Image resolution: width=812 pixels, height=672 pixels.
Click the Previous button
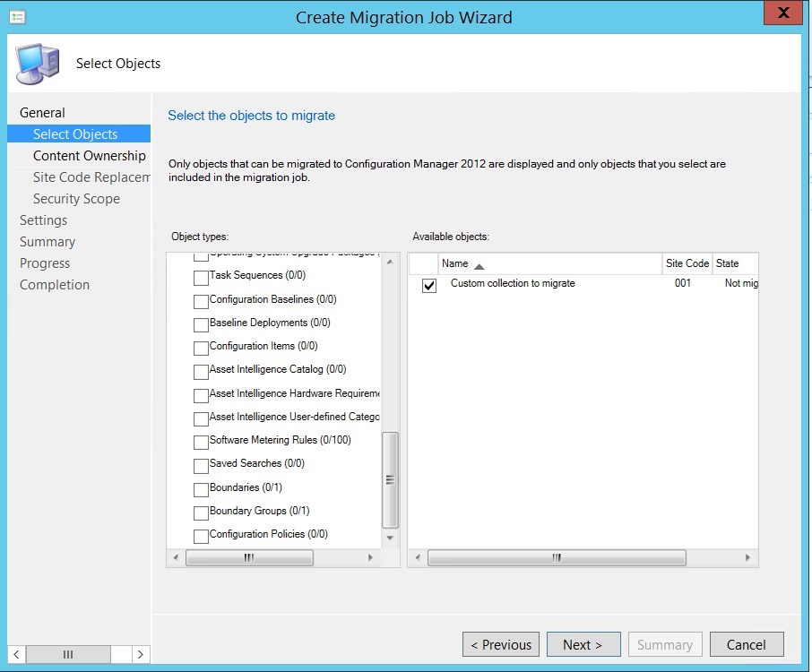(500, 644)
